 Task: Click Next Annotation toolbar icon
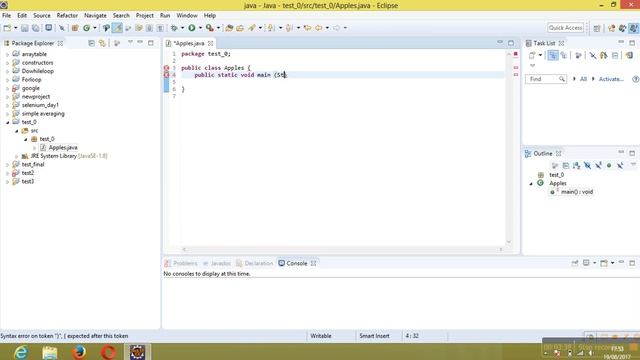pyautogui.click(x=271, y=28)
